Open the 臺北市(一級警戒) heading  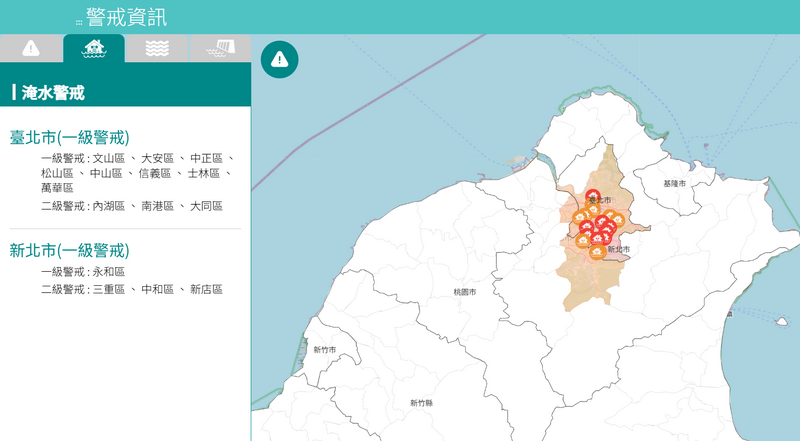click(69, 137)
